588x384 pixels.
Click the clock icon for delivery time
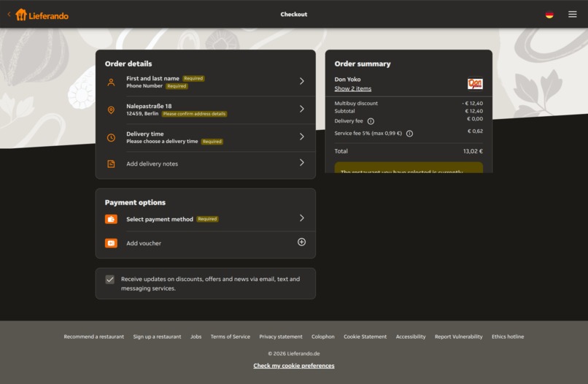click(x=111, y=138)
